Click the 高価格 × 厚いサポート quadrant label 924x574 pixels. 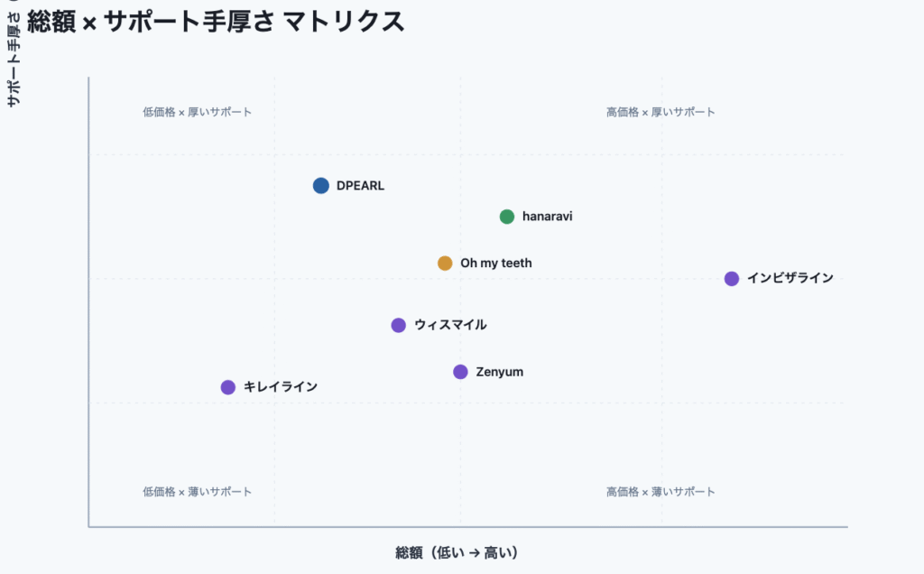pyautogui.click(x=661, y=113)
